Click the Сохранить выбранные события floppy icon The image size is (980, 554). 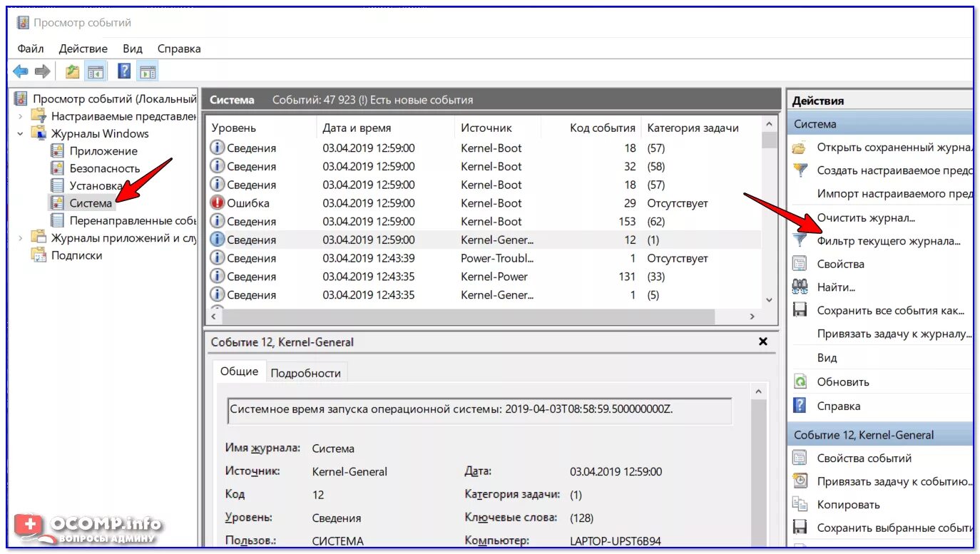coord(800,528)
